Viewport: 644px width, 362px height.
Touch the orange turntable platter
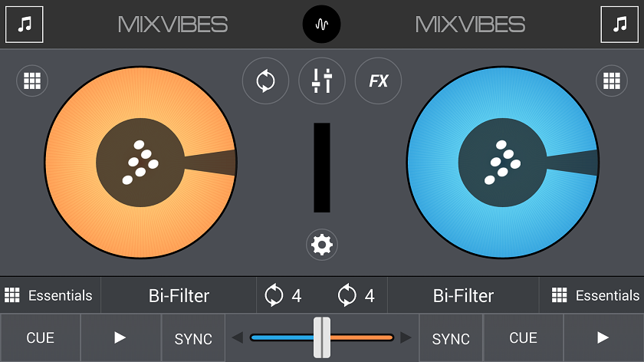(x=140, y=163)
